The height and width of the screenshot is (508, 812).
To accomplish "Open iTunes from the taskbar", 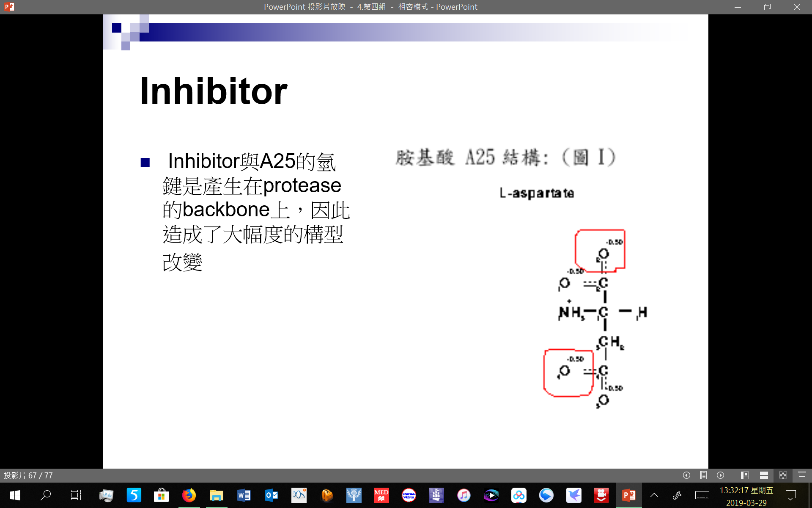I will 464,495.
